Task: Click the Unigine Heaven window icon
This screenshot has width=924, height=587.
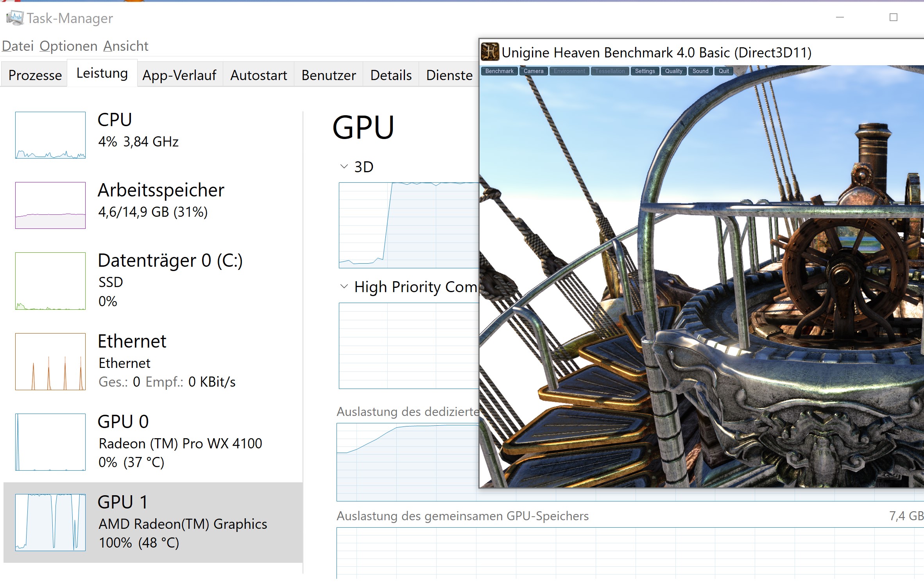Action: tap(490, 52)
